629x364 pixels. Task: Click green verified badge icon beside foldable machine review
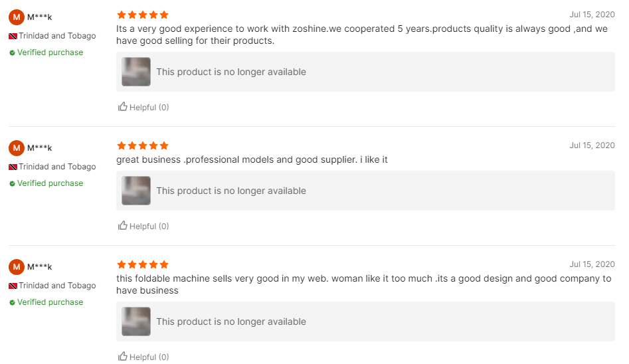pos(12,302)
